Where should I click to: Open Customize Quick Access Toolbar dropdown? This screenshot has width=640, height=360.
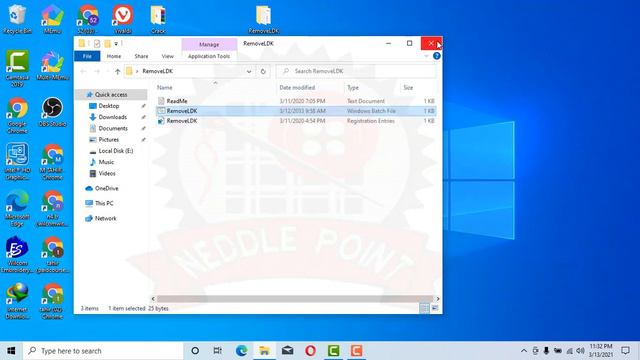pos(116,44)
